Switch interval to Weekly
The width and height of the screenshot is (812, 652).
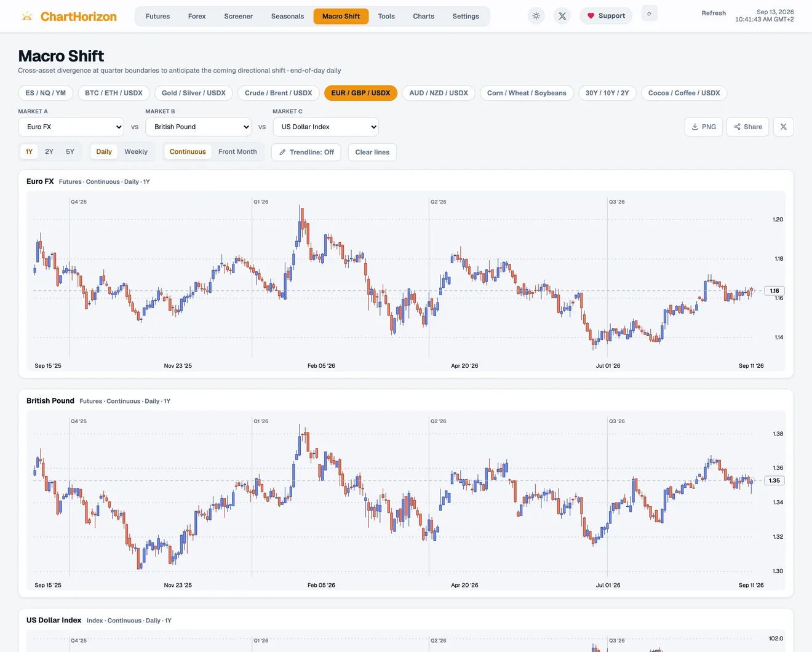(136, 152)
